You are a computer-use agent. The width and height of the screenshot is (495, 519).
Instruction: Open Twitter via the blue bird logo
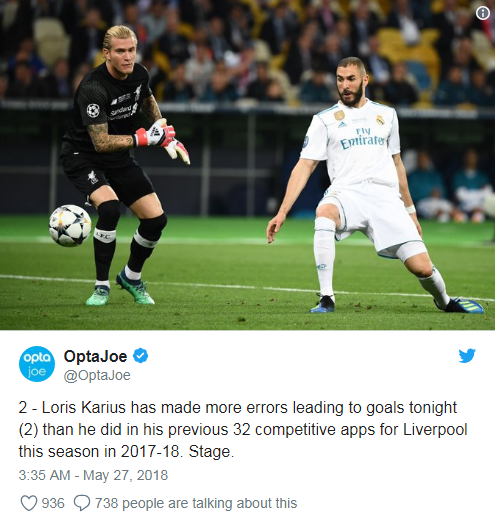click(x=467, y=356)
